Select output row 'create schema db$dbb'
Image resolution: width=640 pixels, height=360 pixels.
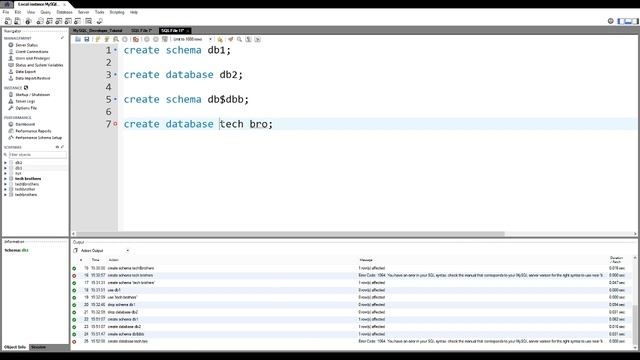coord(351,334)
